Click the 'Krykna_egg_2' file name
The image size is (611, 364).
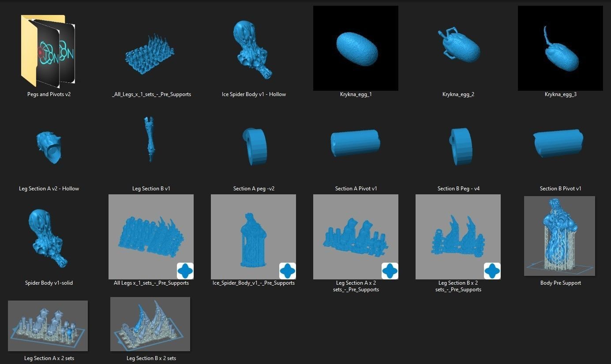click(458, 94)
